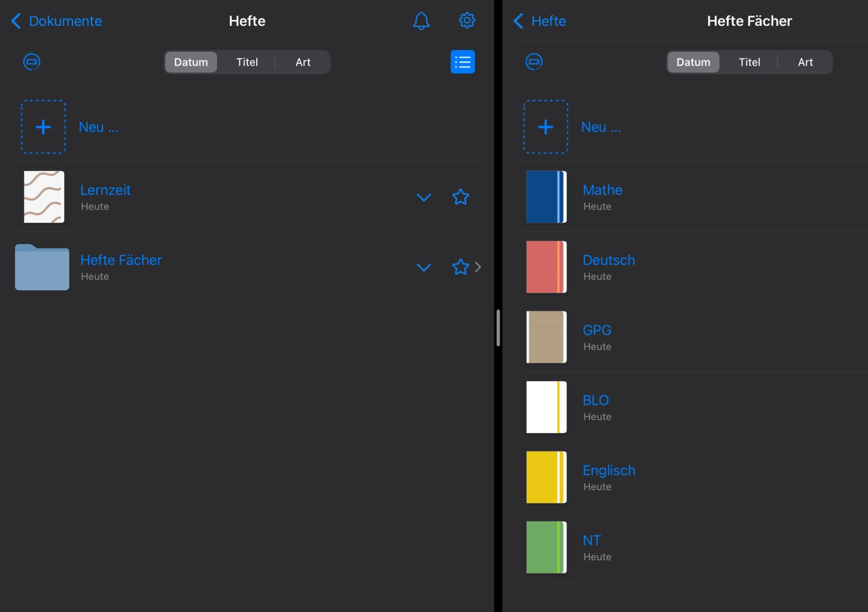Create new item in left pane

(x=43, y=127)
